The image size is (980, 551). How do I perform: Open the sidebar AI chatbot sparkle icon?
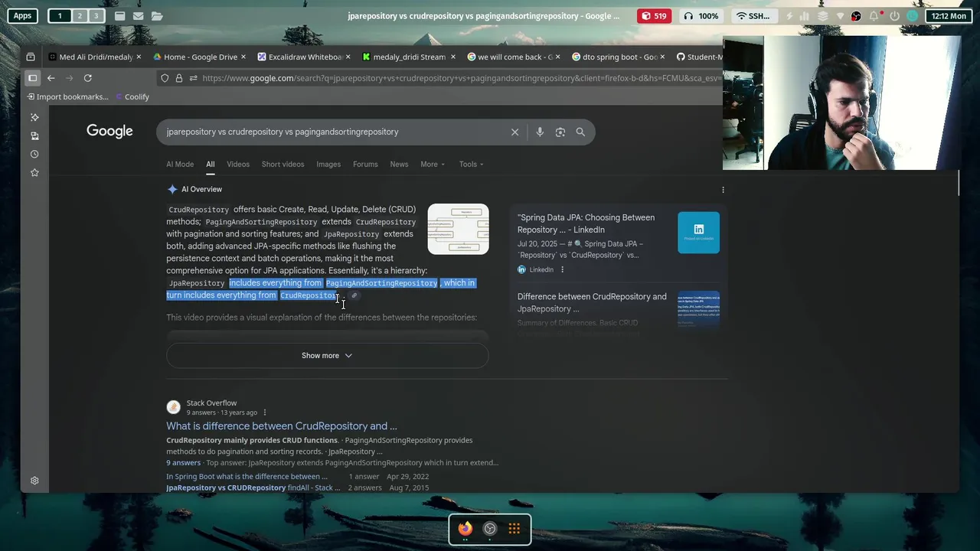tap(34, 117)
